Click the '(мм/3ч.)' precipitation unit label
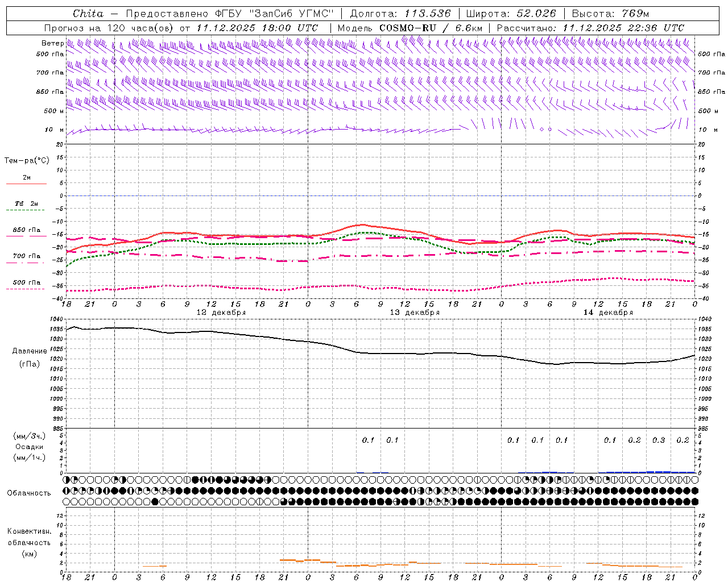728x582 pixels. (29, 436)
